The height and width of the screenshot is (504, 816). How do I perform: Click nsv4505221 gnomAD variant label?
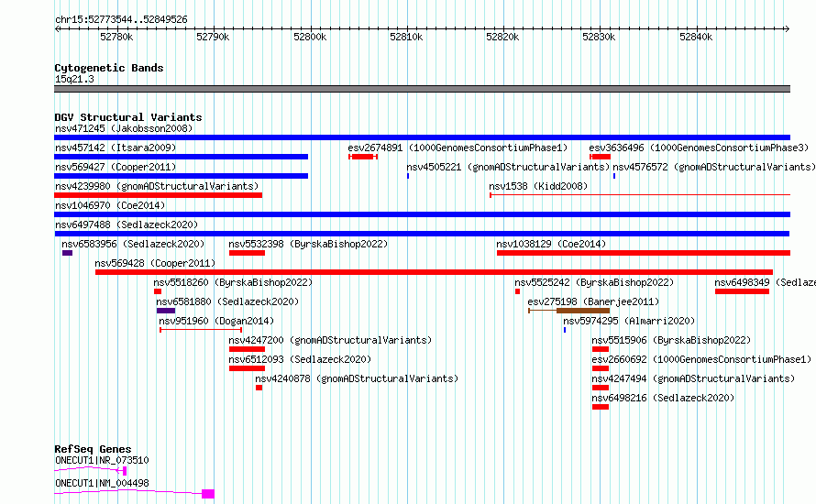pos(508,167)
